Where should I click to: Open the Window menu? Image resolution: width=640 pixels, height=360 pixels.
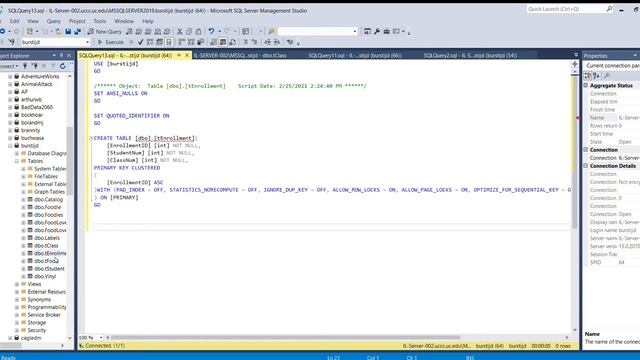(124, 21)
